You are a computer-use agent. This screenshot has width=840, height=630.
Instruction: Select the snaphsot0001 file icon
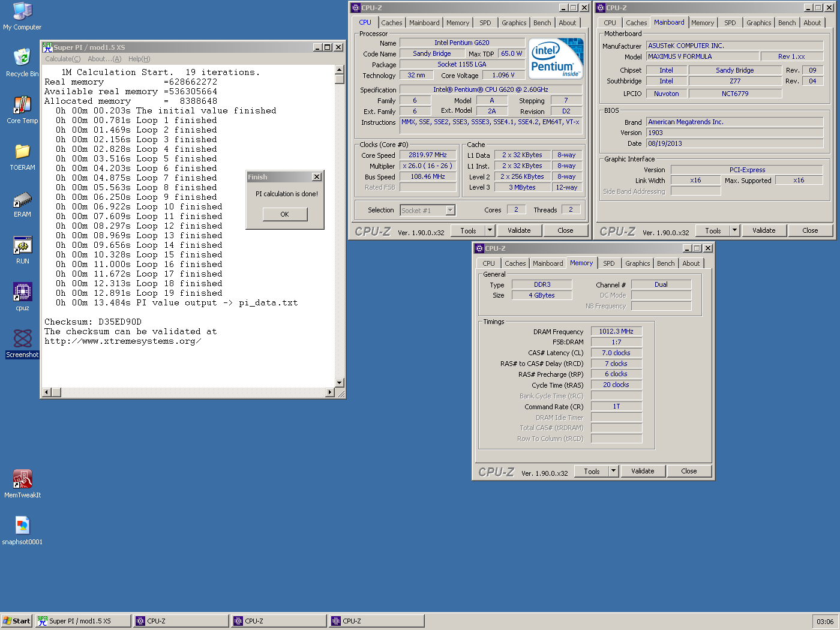[22, 531]
